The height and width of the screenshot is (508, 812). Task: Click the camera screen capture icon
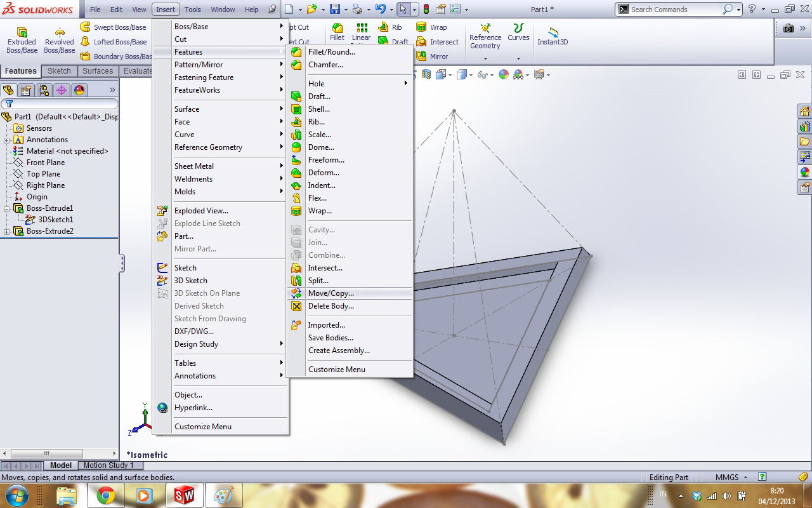[x=788, y=29]
